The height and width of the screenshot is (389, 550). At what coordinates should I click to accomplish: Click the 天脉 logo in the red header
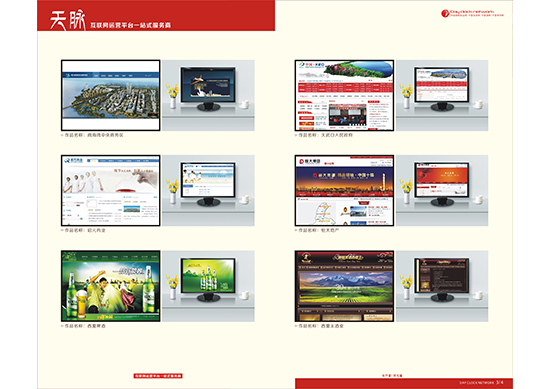(x=67, y=19)
